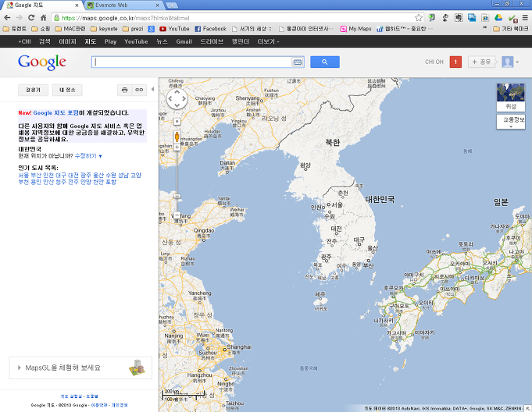Open YouTube in the Google black bar
This screenshot has height=412, width=532.
(x=136, y=41)
